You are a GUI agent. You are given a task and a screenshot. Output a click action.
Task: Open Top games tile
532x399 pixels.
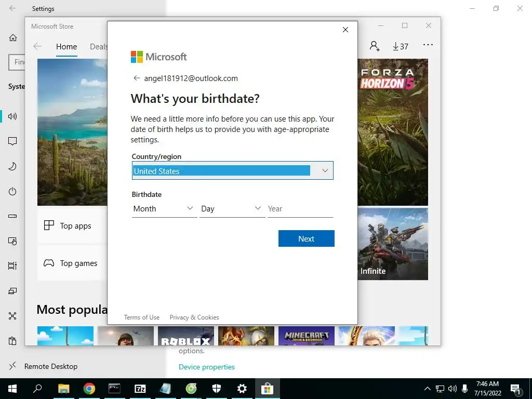pyautogui.click(x=72, y=263)
